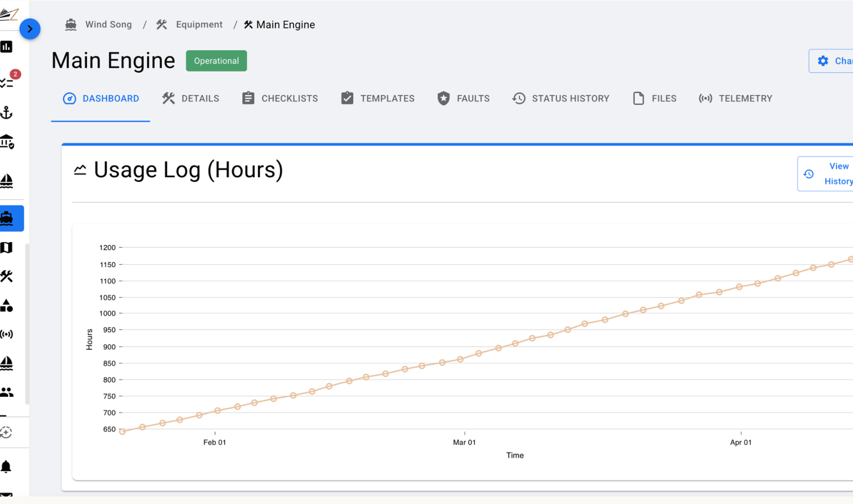Click the sidebar vertical scrollbar
The height and width of the screenshot is (504, 853).
pyautogui.click(x=27, y=323)
